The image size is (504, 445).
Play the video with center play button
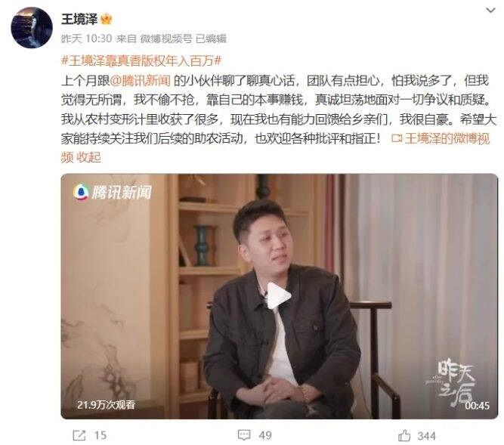point(279,296)
